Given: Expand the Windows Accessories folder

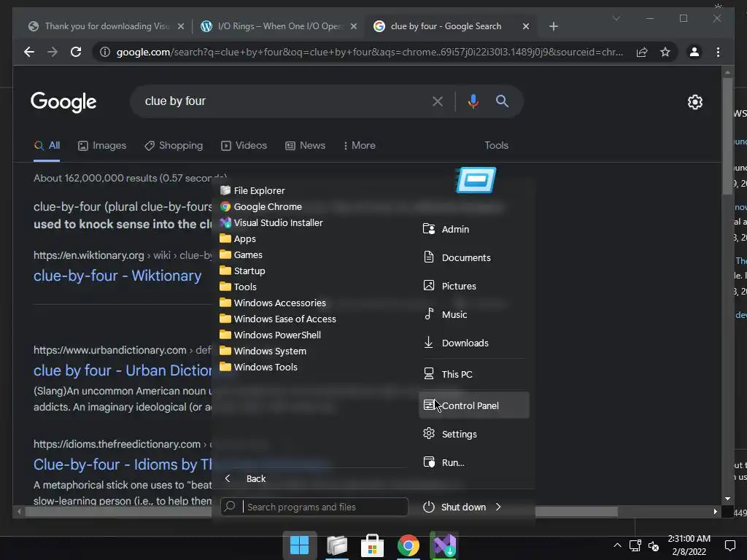Looking at the screenshot, I should tap(273, 303).
